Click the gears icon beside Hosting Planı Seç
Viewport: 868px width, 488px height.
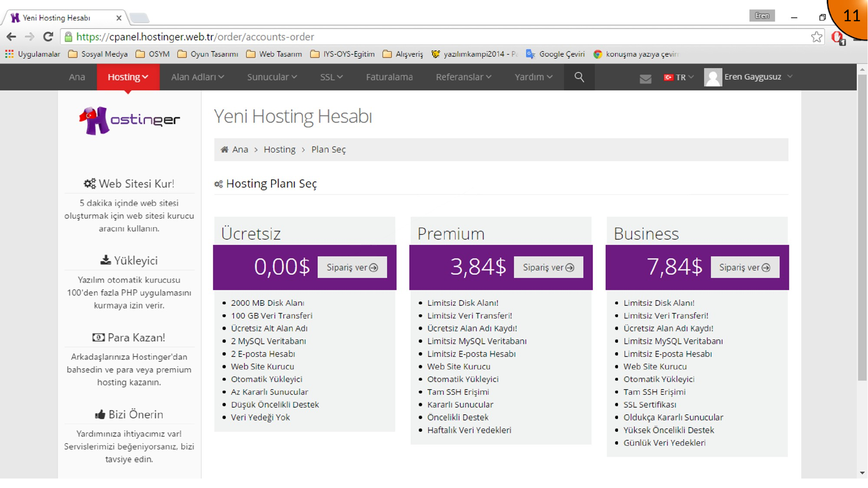(218, 184)
